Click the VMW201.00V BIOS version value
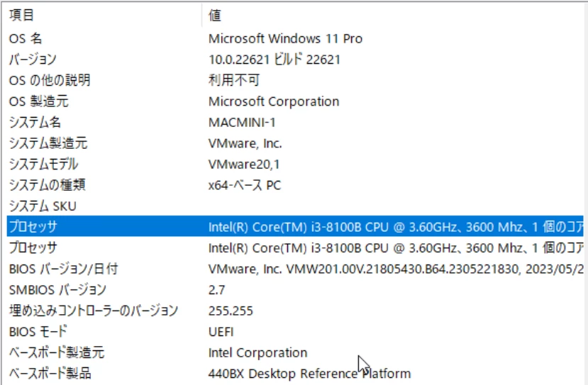The image size is (588, 385). click(396, 269)
